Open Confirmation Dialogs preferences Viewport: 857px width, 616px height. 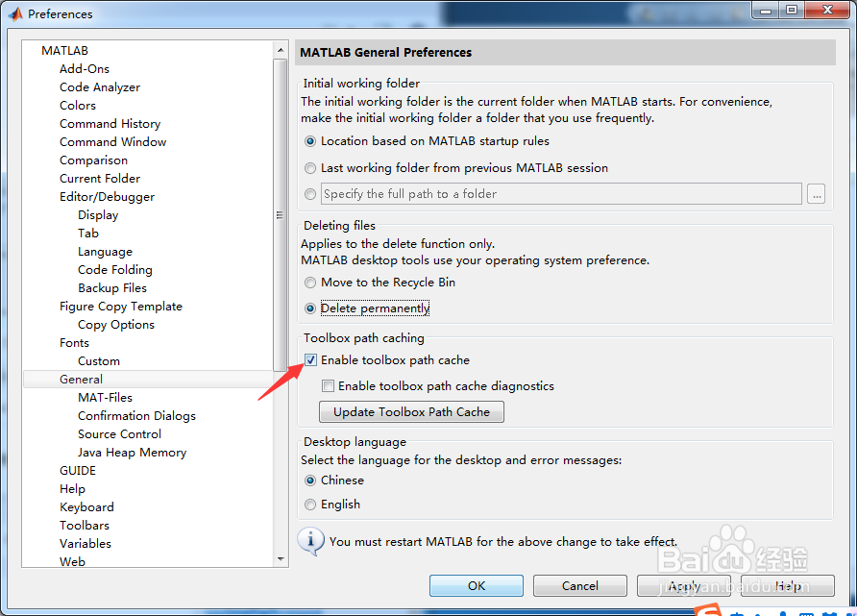(x=136, y=416)
